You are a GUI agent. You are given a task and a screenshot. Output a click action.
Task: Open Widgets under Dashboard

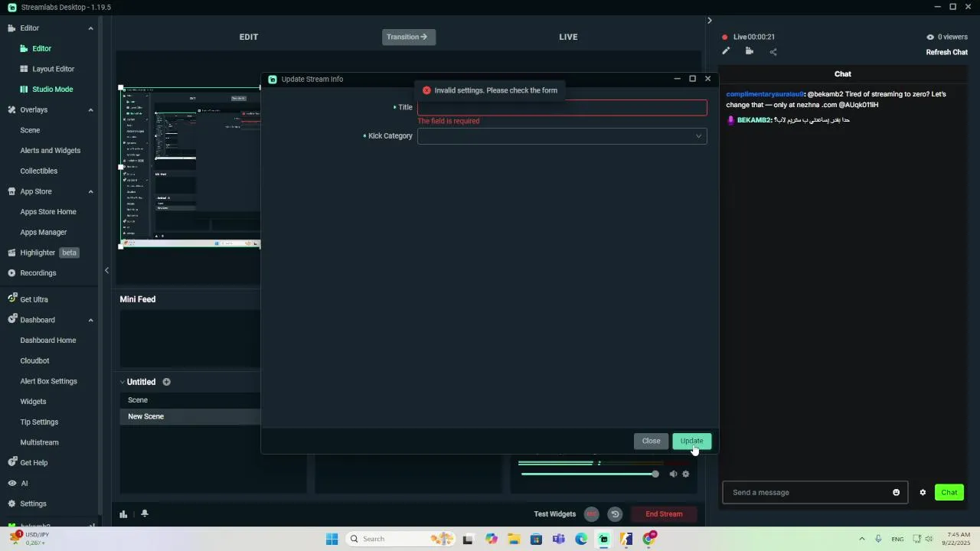tap(33, 402)
